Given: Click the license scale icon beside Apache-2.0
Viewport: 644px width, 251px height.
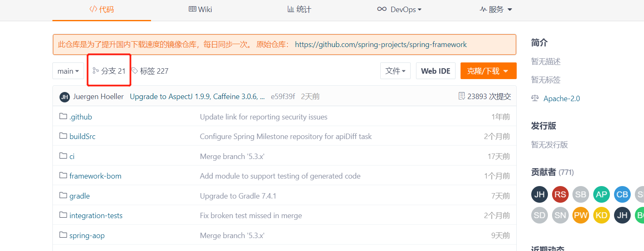Looking at the screenshot, I should pyautogui.click(x=535, y=98).
